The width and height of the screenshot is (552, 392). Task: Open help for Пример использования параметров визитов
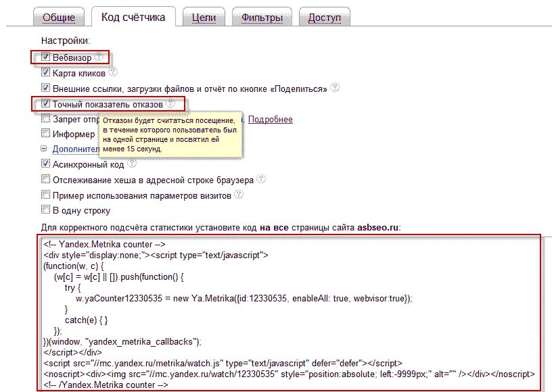point(239,194)
